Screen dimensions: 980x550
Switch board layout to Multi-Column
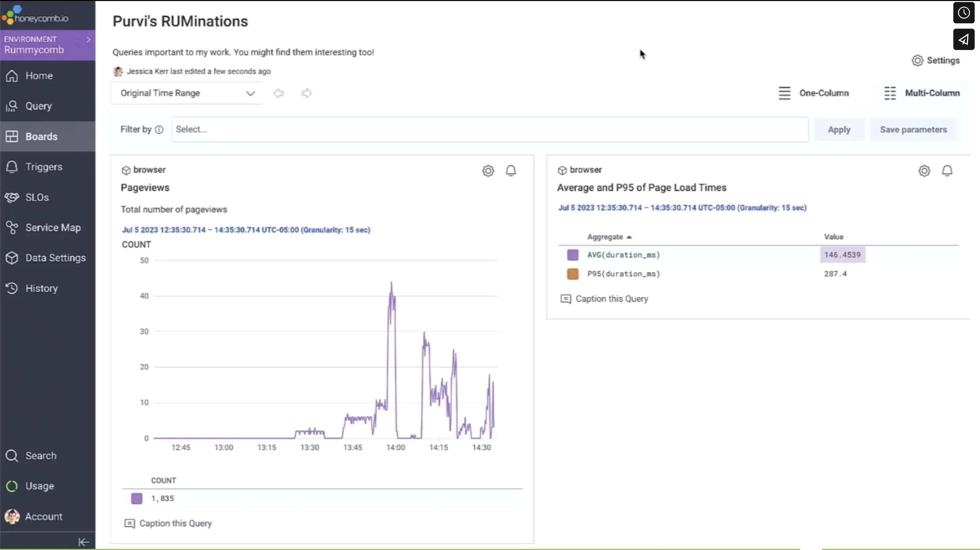921,93
